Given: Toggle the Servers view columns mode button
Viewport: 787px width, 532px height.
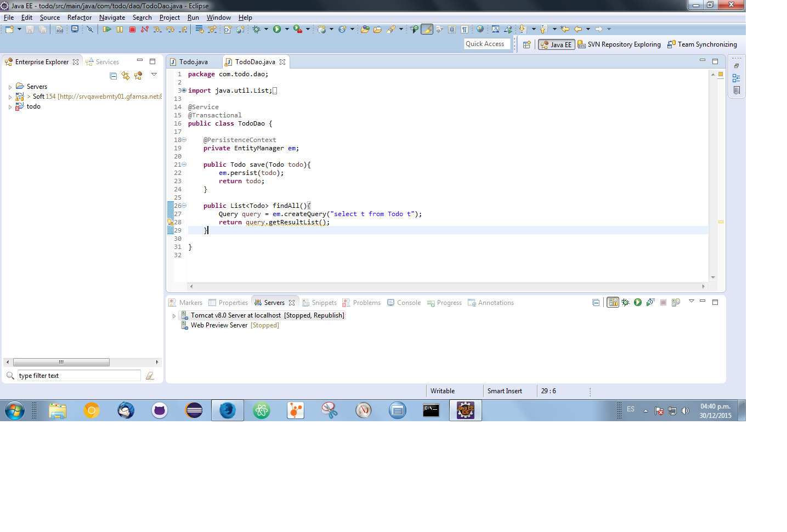Looking at the screenshot, I should 613,302.
